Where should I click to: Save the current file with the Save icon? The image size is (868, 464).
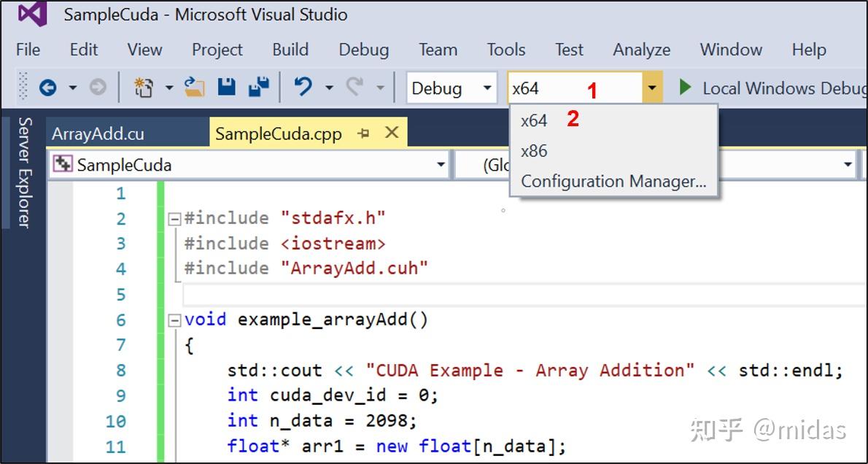coord(226,87)
